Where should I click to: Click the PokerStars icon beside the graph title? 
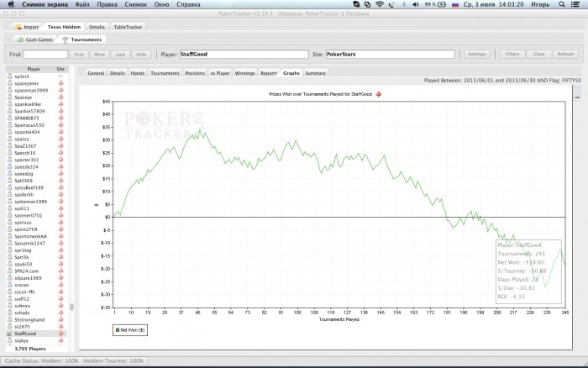pyautogui.click(x=378, y=94)
